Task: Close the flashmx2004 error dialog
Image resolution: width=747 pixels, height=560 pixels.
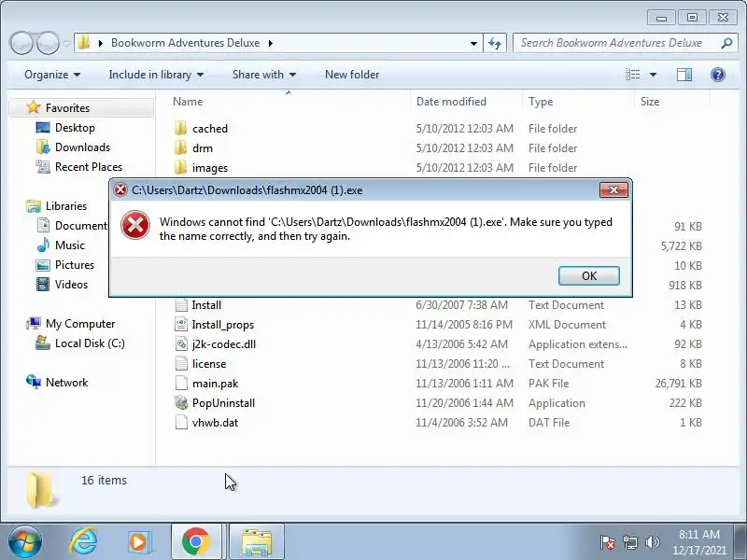Action: (613, 190)
